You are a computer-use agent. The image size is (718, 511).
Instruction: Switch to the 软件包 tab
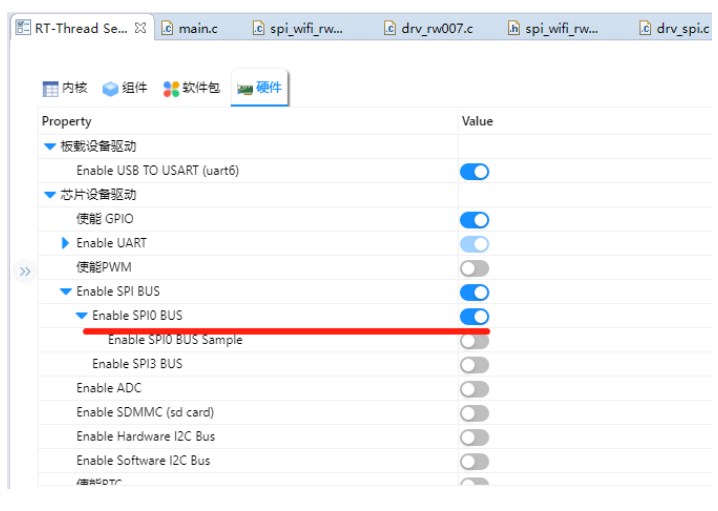coord(192,87)
